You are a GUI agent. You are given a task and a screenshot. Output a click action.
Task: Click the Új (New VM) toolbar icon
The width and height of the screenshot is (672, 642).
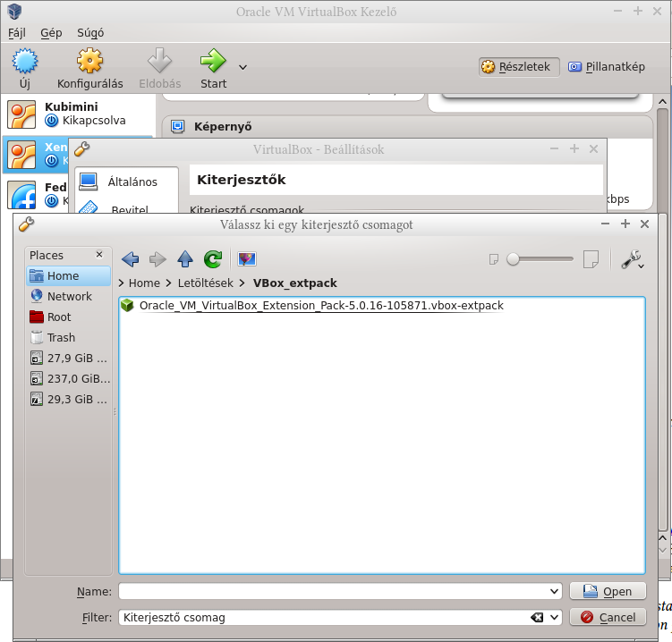24,61
